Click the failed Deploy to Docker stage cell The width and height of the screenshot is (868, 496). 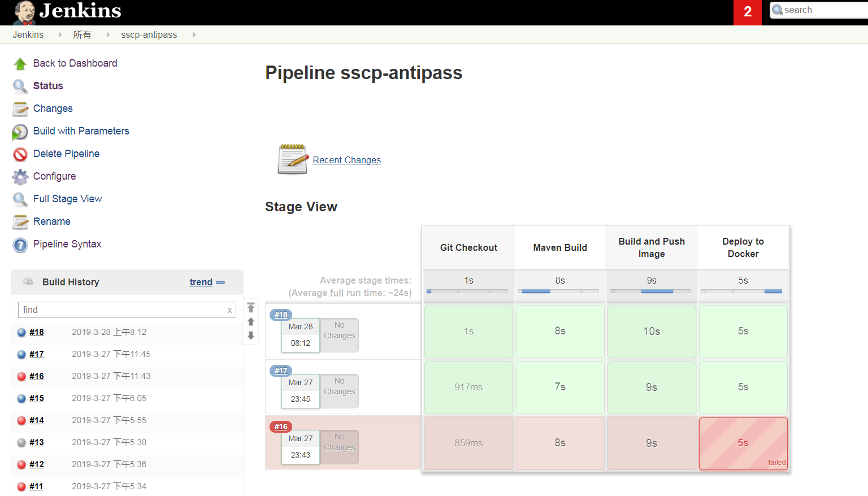point(743,443)
